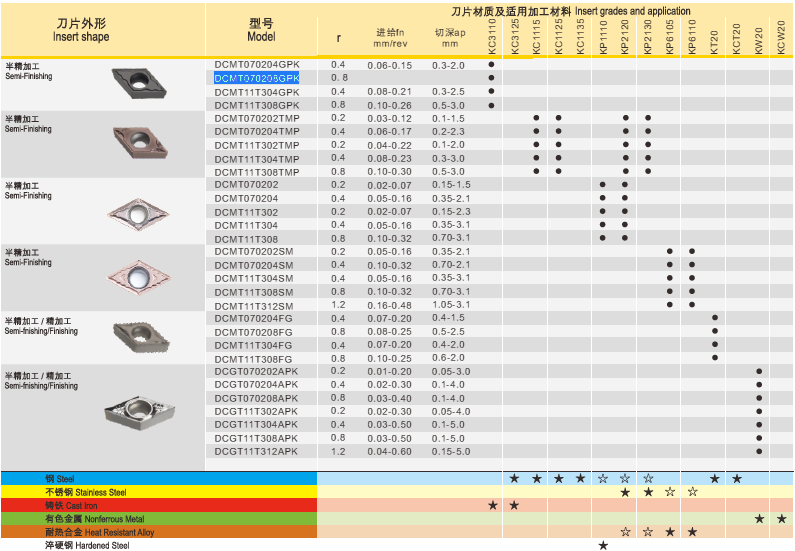Screen dimensions: 795x551
Task: Select model DCMT11T308FG
Action: coord(253,359)
